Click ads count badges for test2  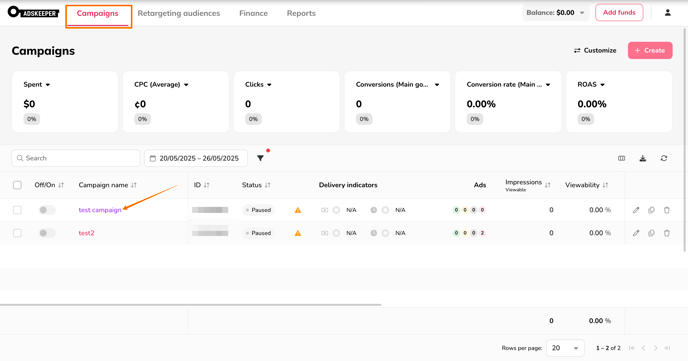coord(469,233)
